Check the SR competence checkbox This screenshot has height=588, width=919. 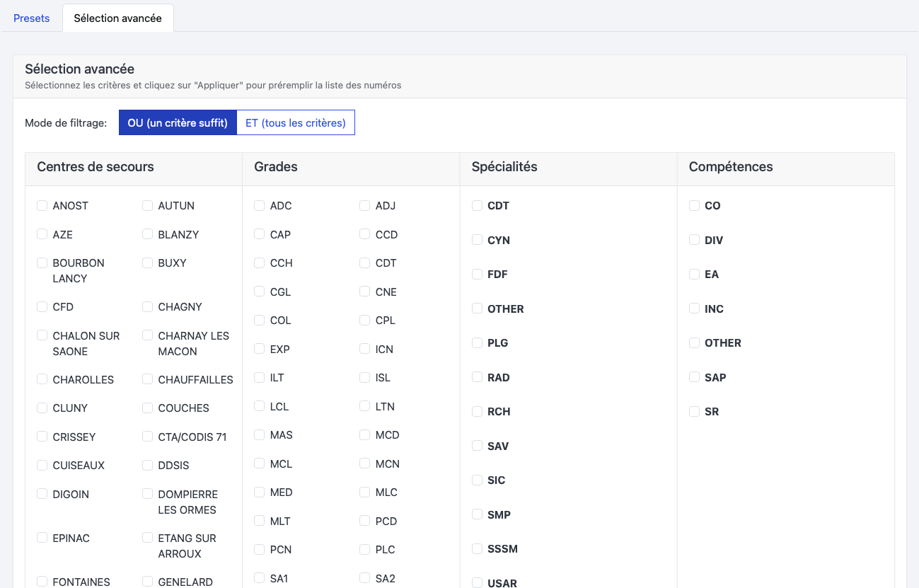[x=695, y=412]
